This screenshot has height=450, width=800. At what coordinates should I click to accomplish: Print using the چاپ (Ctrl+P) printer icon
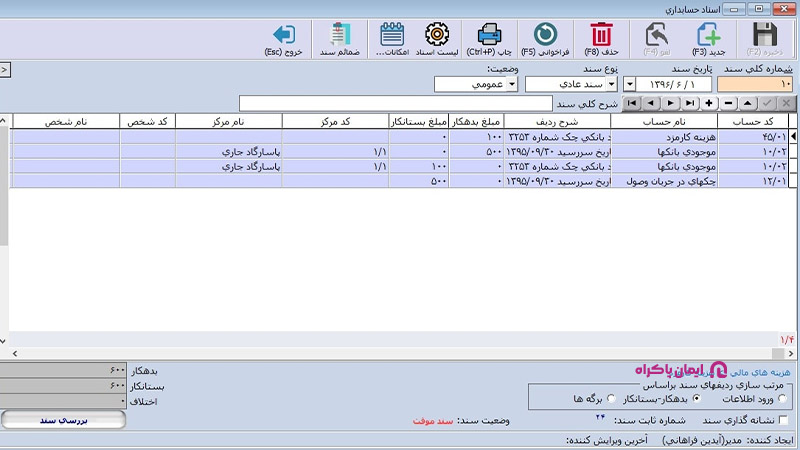tap(489, 35)
